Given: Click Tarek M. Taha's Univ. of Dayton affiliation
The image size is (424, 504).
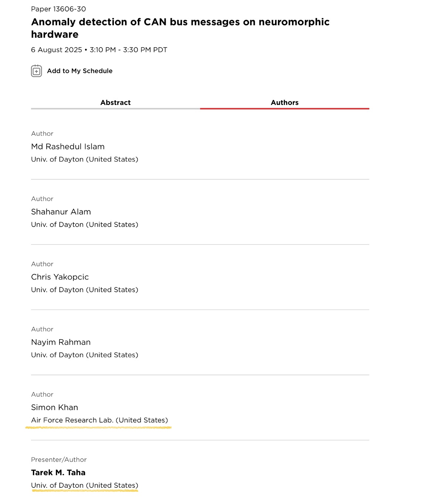Looking at the screenshot, I should tap(85, 486).
